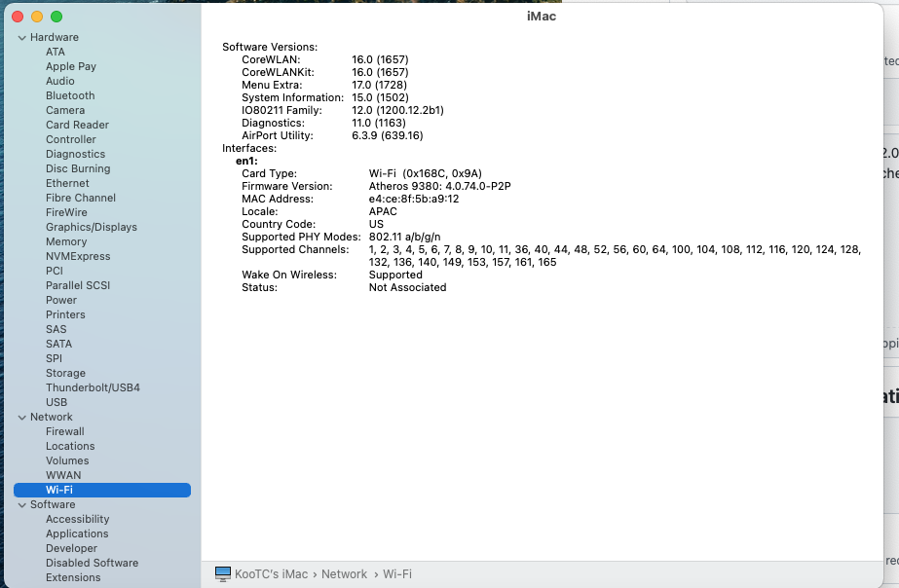Click the iMac window title
899x588 pixels.
click(542, 16)
